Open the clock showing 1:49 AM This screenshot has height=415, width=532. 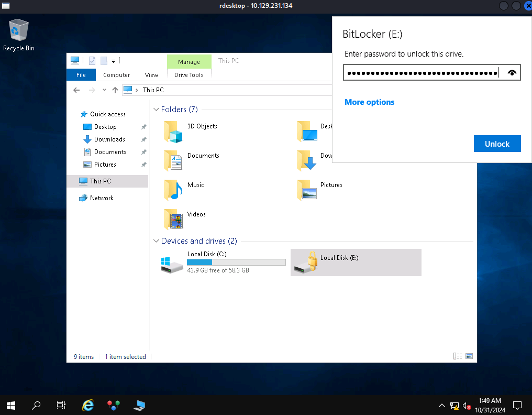pyautogui.click(x=490, y=405)
